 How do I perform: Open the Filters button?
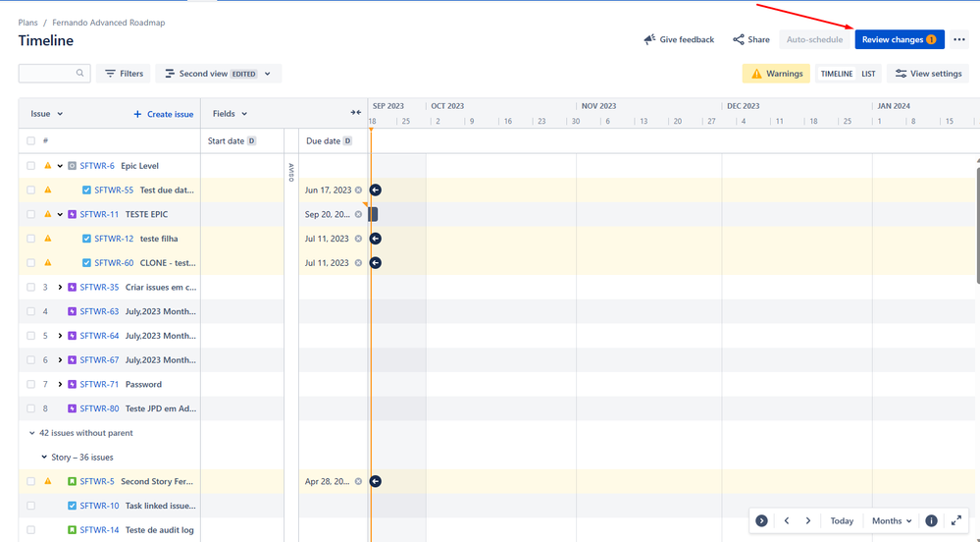pos(124,74)
